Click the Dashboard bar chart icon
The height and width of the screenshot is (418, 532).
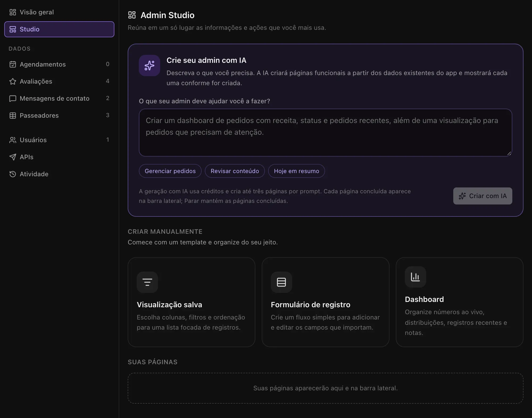tap(415, 277)
